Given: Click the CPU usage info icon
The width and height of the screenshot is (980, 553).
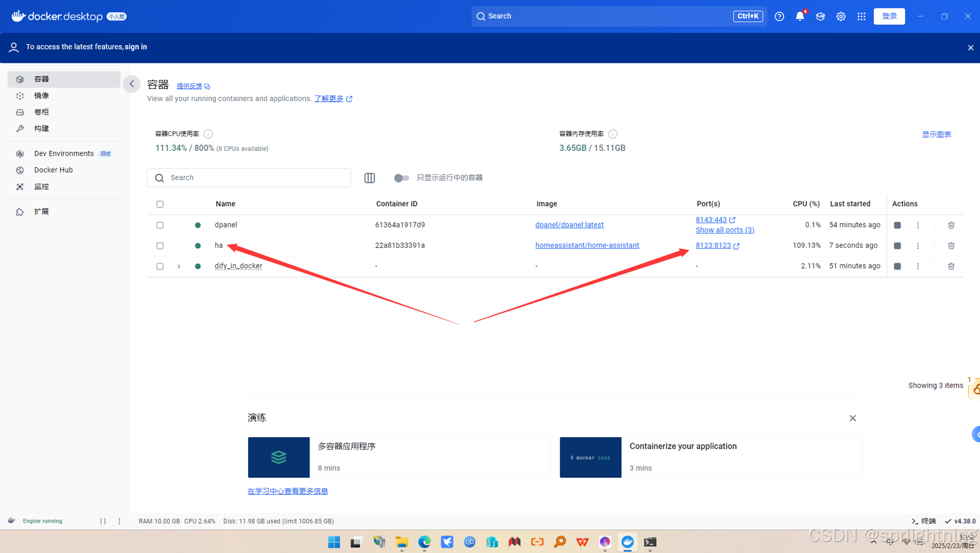Looking at the screenshot, I should [x=208, y=134].
